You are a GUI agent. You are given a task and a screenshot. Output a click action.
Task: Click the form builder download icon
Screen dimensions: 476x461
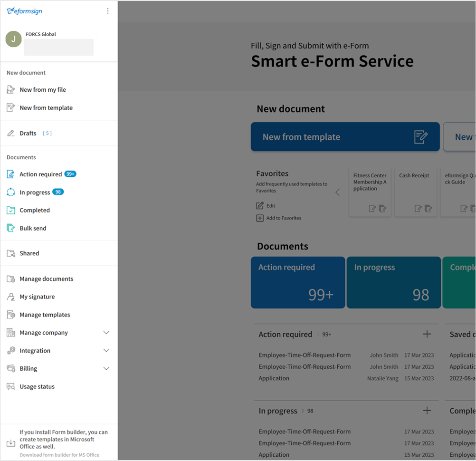click(10, 443)
